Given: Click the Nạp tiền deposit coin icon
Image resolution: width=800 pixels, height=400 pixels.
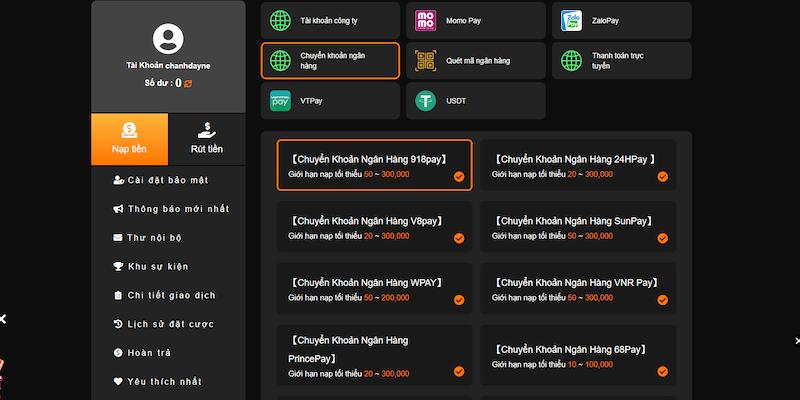Looking at the screenshot, I should 129,131.
